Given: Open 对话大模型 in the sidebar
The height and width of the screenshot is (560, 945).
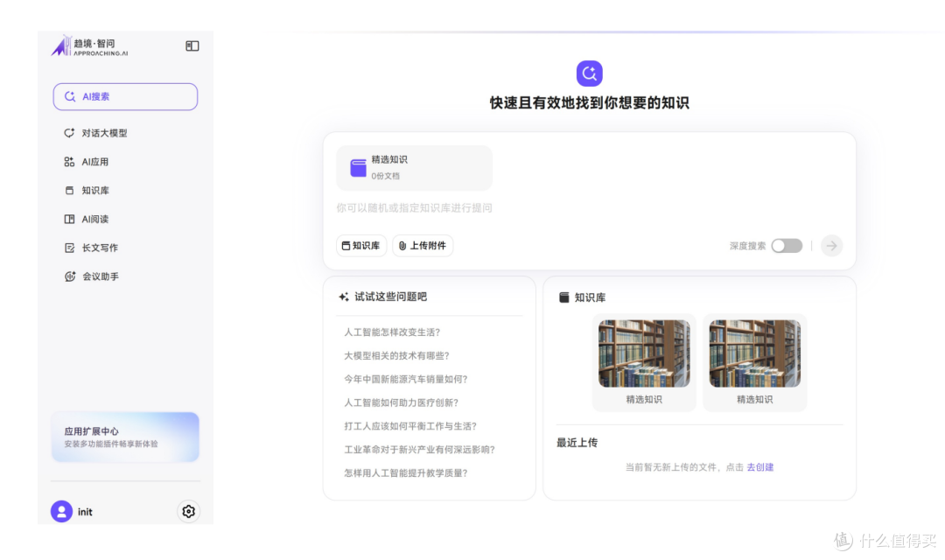Looking at the screenshot, I should click(104, 133).
